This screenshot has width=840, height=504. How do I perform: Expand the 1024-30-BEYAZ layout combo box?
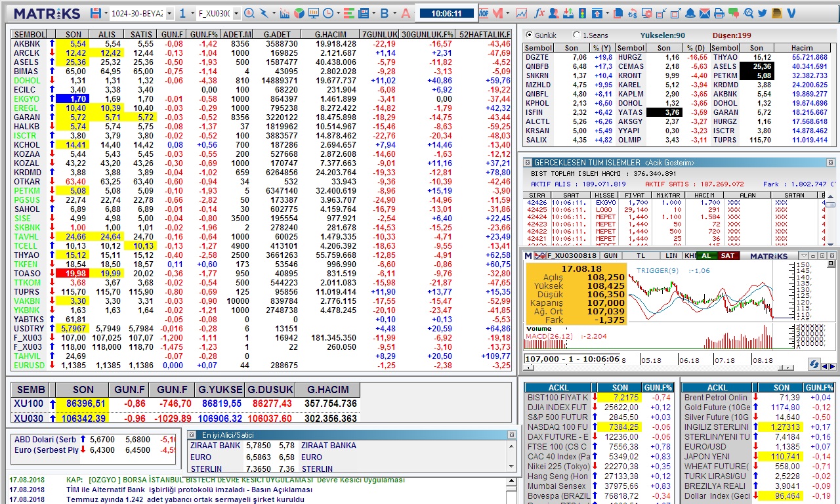coord(169,13)
